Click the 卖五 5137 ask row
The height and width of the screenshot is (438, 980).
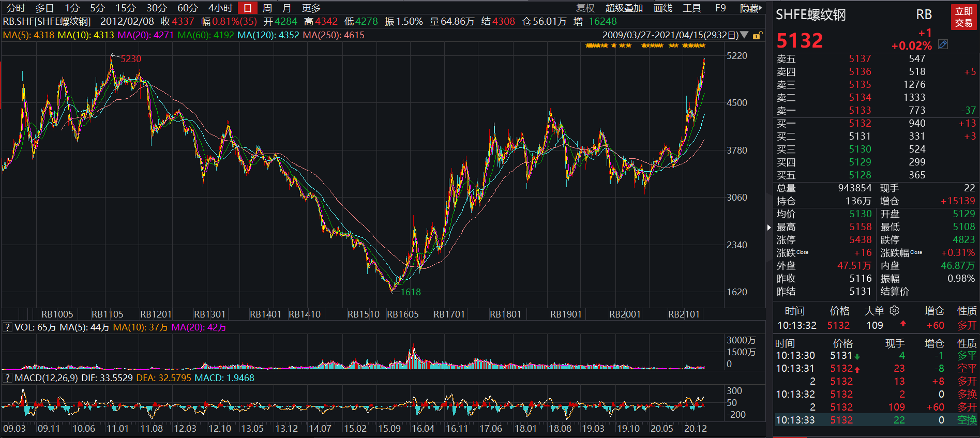click(876, 58)
